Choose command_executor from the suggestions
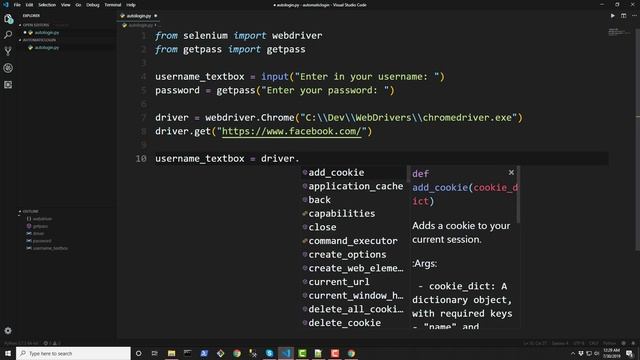 [353, 241]
